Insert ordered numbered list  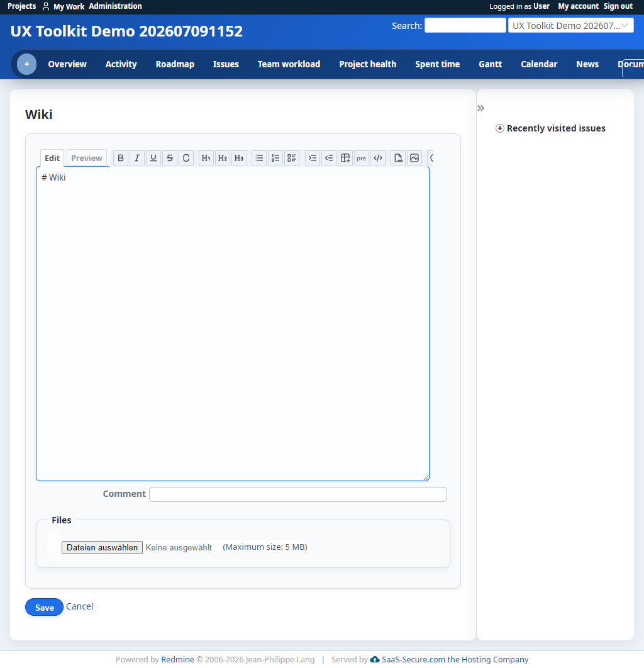pyautogui.click(x=275, y=158)
